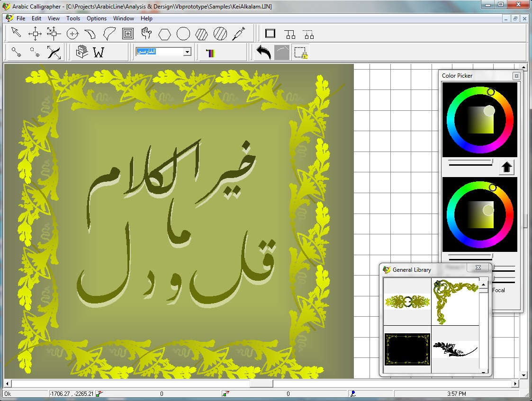Select the outlined hexagon tool
Image resolution: width=532 pixels, height=401 pixels.
coord(164,34)
